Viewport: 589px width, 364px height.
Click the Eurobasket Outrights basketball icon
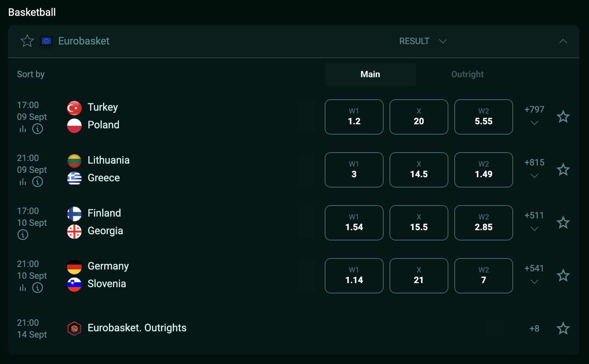pos(74,328)
